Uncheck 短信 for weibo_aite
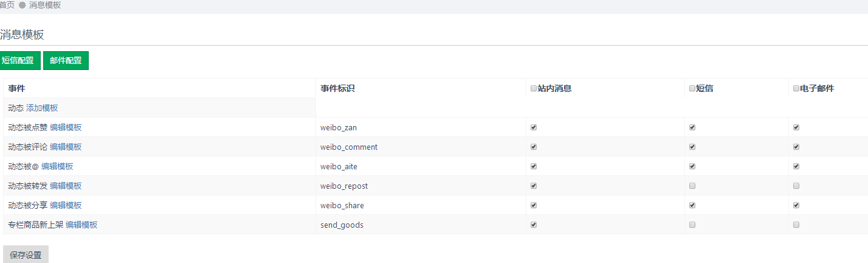The image size is (868, 263). pos(692,166)
